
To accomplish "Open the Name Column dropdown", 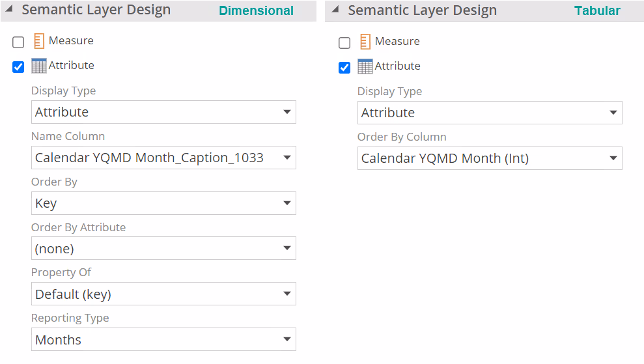I will pos(163,158).
